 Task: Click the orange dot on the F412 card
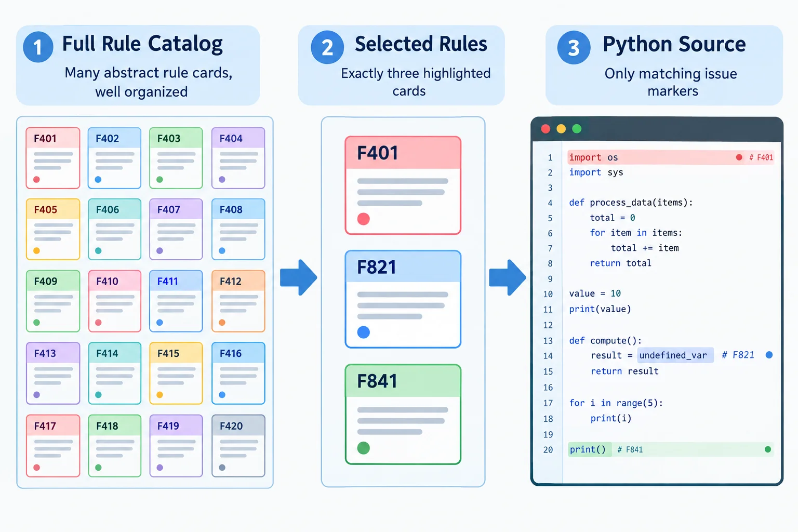tap(222, 323)
